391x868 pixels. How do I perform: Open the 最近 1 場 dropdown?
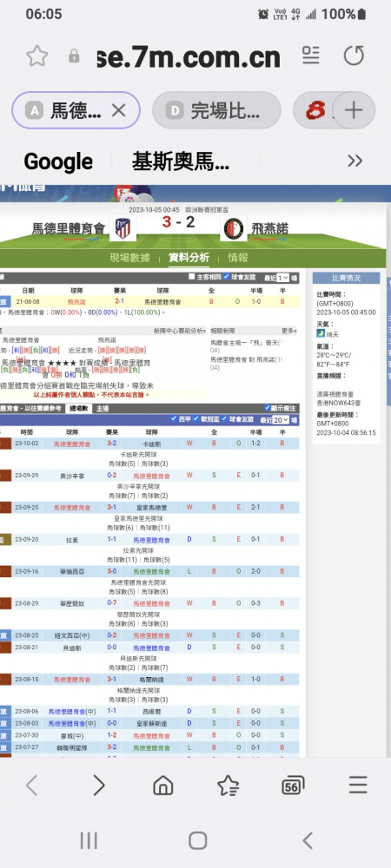click(282, 278)
